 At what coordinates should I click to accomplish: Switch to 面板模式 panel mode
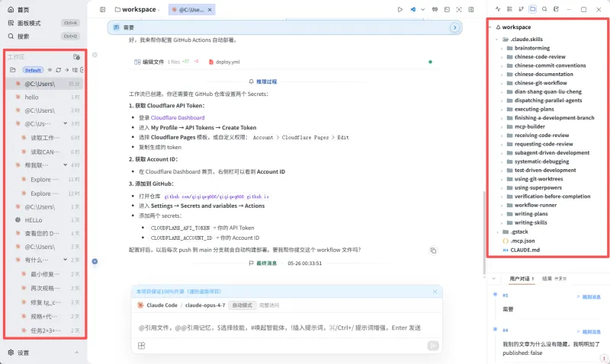click(43, 23)
